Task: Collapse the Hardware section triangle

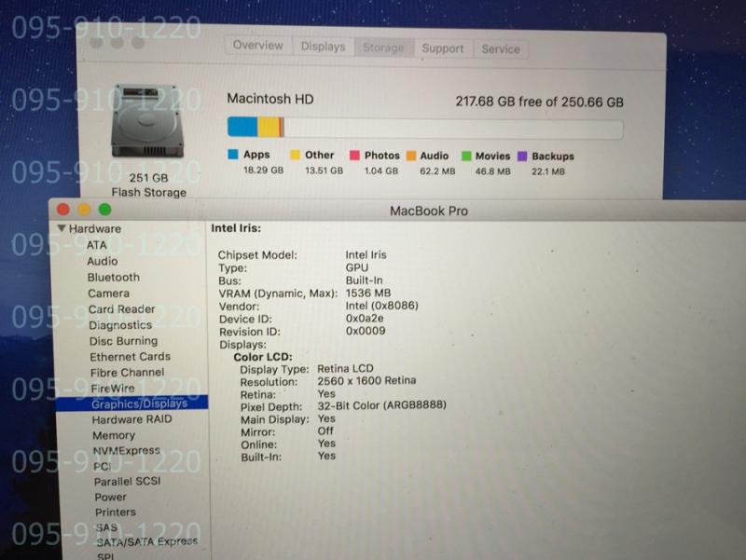Action: tap(62, 228)
